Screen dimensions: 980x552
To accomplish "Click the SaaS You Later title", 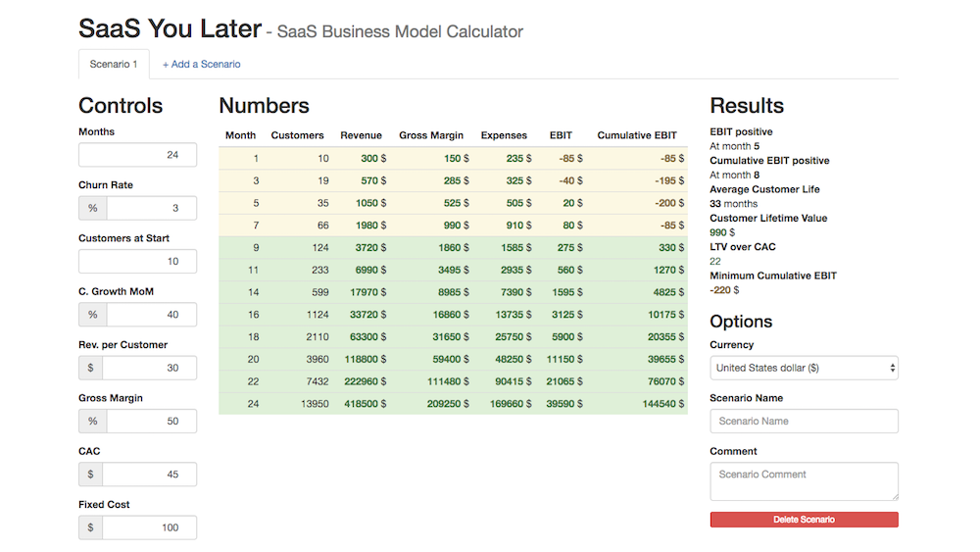I will click(x=170, y=29).
